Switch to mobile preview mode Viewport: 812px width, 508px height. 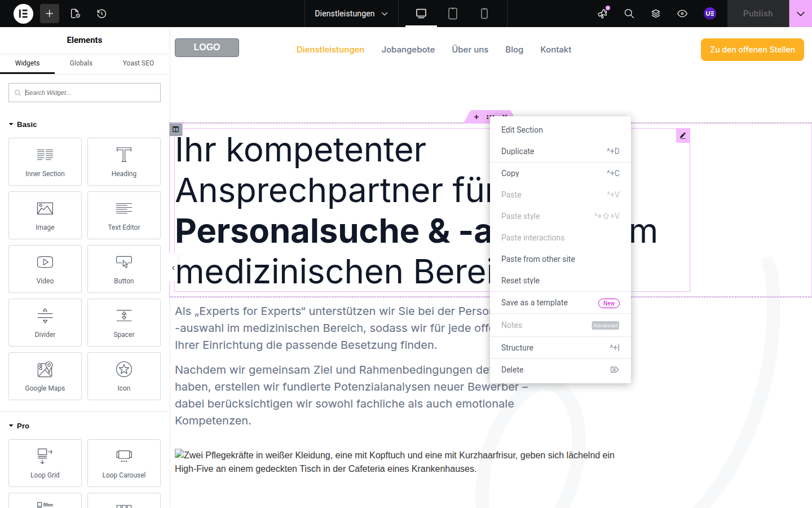pyautogui.click(x=484, y=14)
